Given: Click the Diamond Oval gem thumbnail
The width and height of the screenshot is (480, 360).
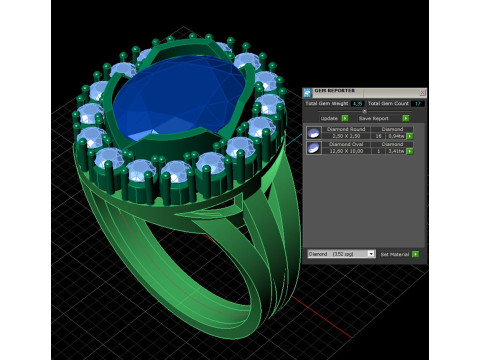Looking at the screenshot, I should click(314, 148).
